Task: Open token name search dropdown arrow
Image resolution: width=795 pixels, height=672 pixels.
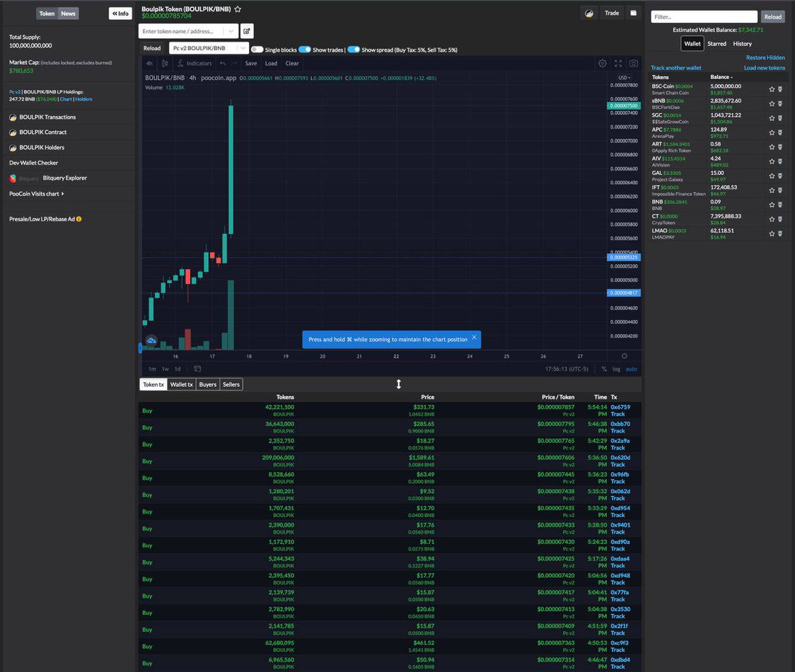Action: point(230,31)
